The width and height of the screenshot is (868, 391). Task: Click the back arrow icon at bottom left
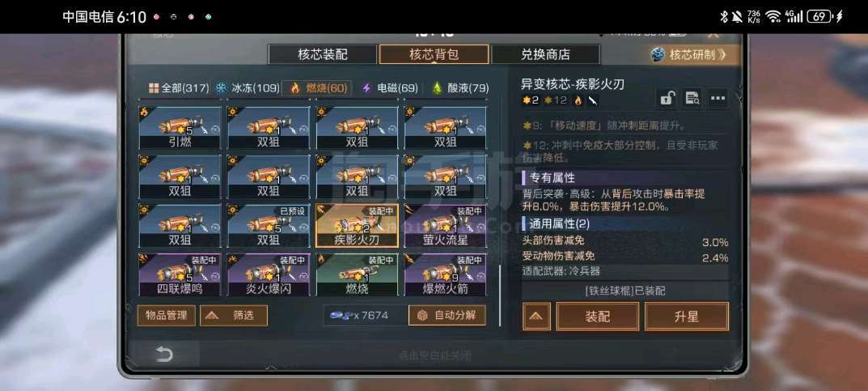click(164, 355)
